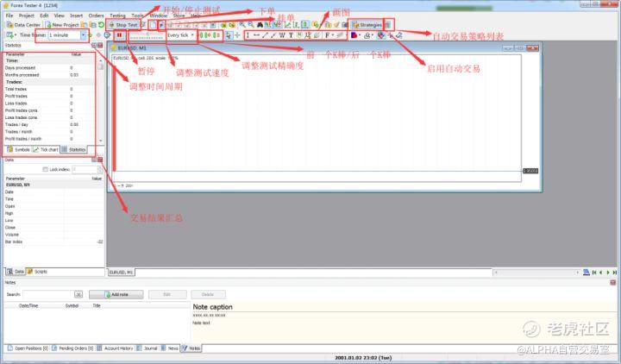Click the Add note button

116,294
